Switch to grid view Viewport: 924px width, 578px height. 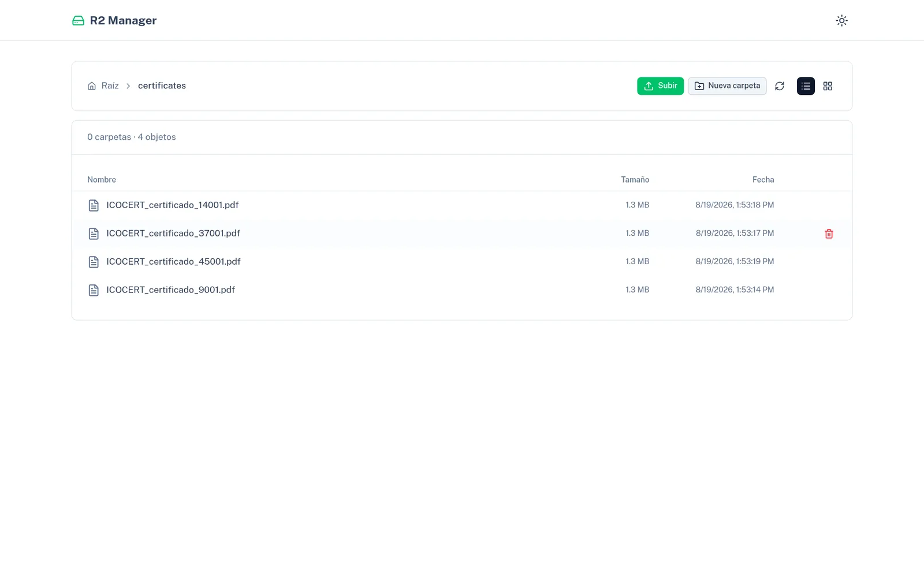[828, 86]
